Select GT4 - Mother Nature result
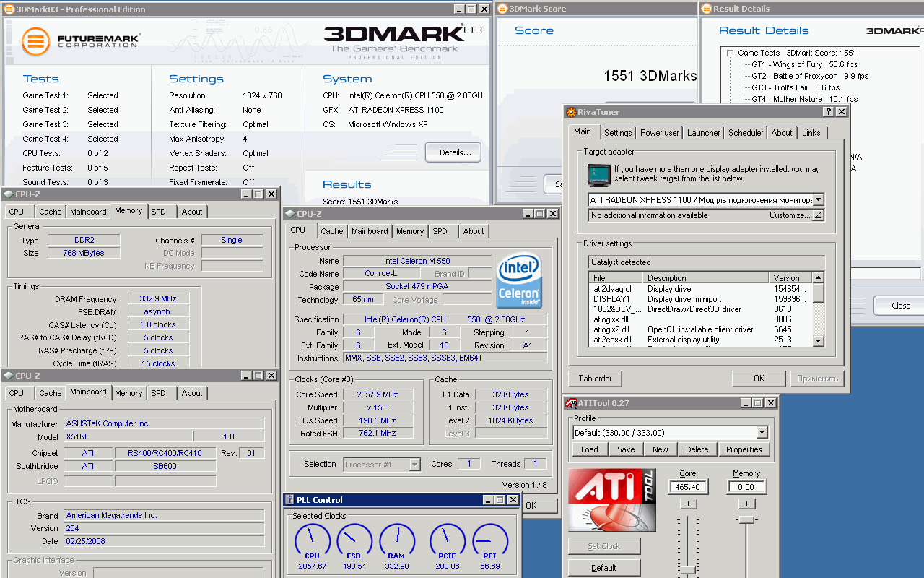924x578 pixels. coord(804,99)
